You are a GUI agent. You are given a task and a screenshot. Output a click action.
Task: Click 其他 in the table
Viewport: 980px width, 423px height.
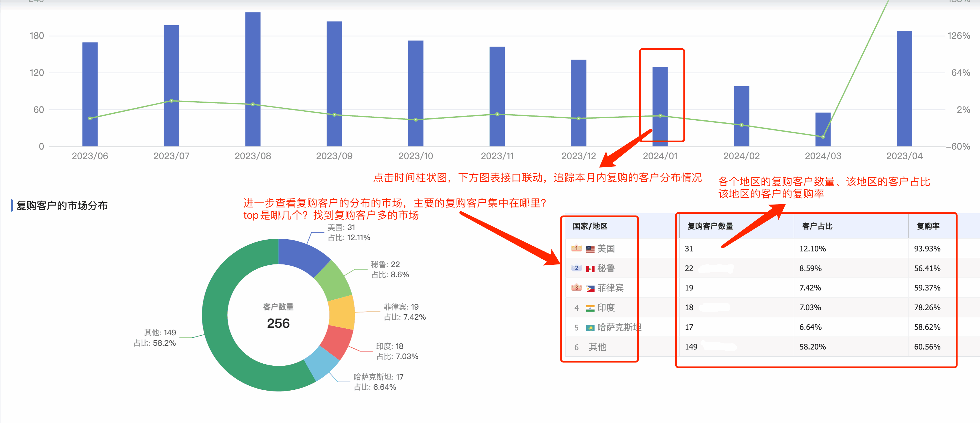click(597, 347)
